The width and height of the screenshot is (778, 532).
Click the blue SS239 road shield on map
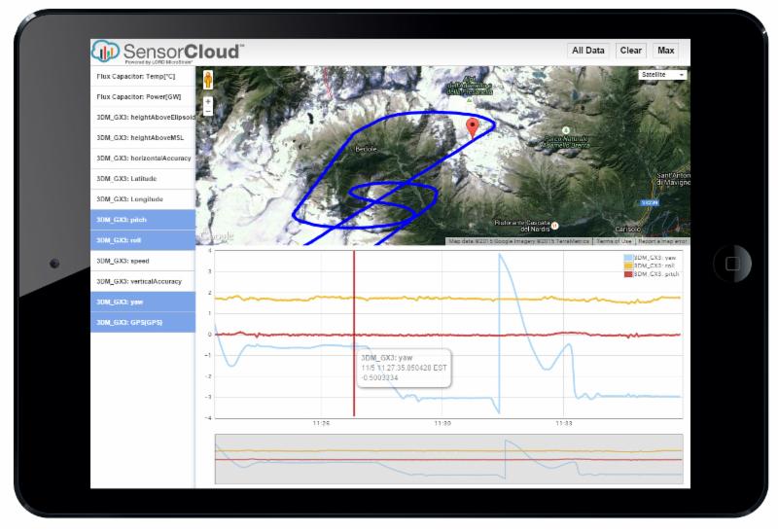pos(649,203)
